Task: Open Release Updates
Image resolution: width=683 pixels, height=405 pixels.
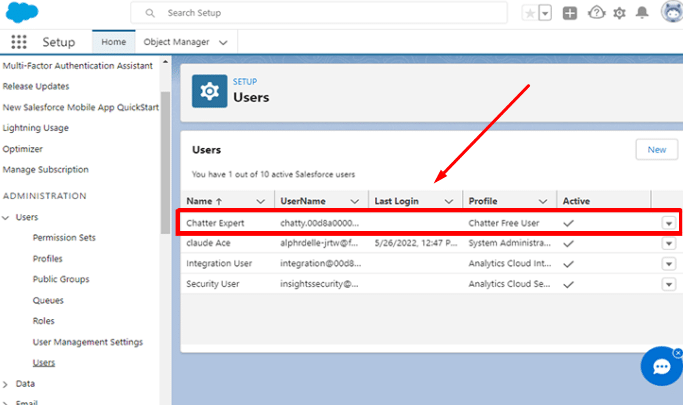Action: coord(36,86)
